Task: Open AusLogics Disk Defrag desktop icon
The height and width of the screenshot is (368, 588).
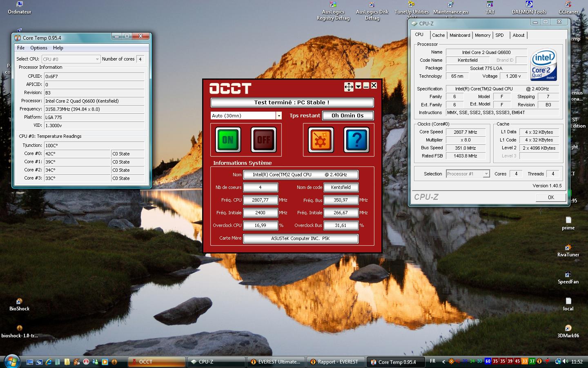Action: pos(372,11)
